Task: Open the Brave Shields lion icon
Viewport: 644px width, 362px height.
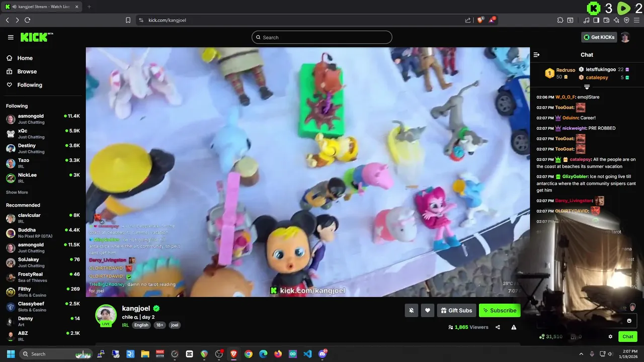Action: [480, 20]
